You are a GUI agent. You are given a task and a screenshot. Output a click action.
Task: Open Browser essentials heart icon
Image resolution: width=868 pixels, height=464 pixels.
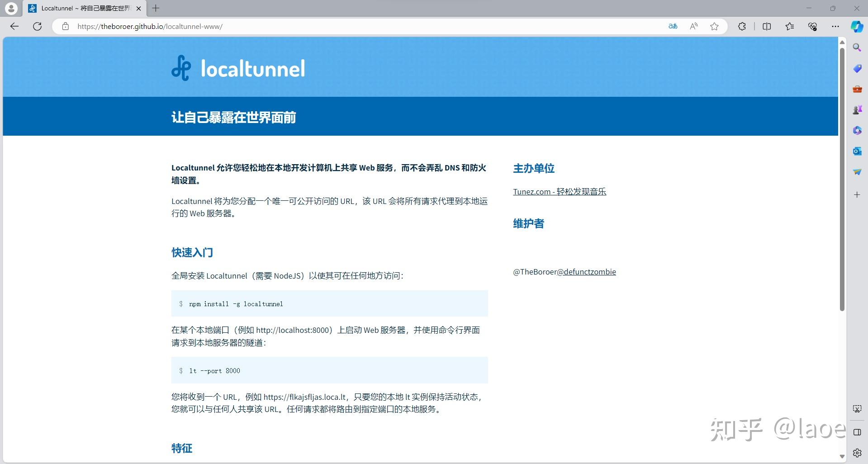click(812, 26)
